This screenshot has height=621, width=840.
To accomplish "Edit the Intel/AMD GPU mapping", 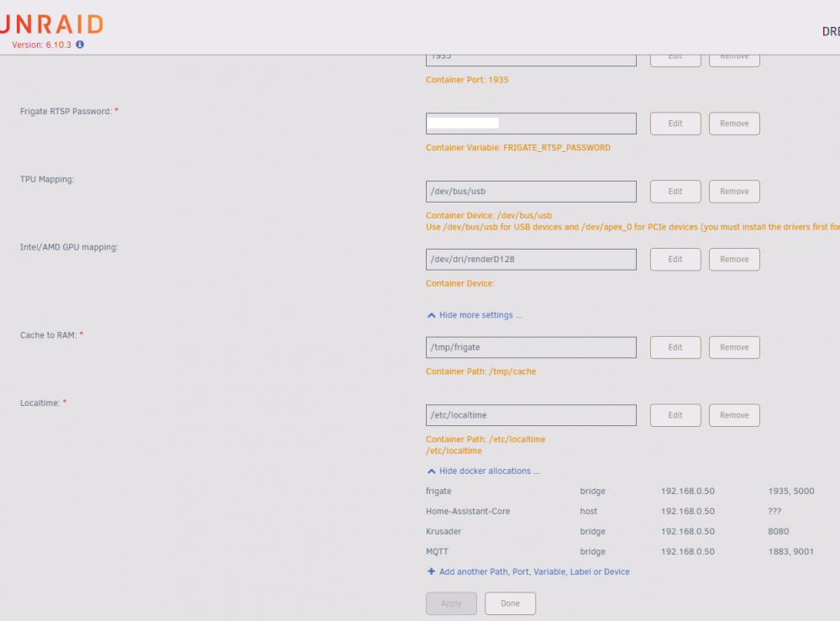I will [675, 260].
